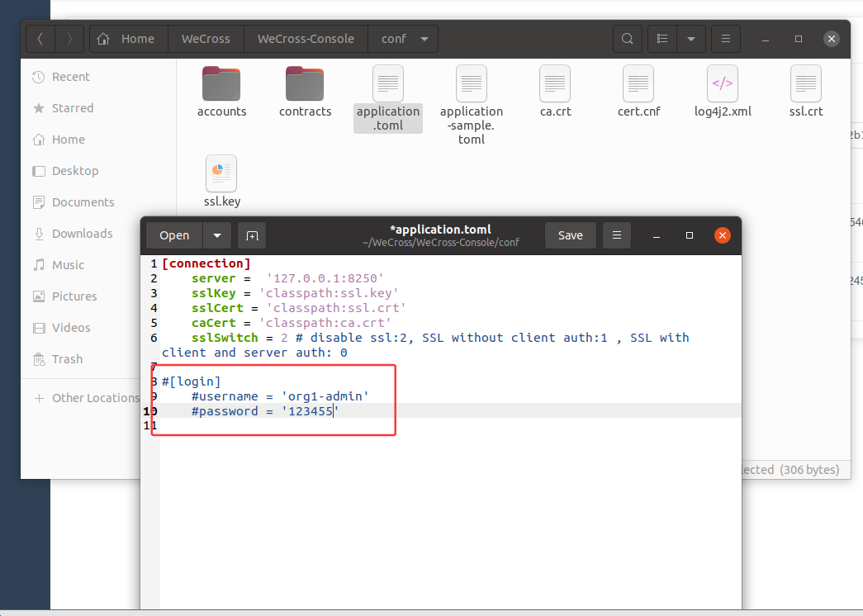863x616 pixels.
Task: Open the contracts folder
Action: click(305, 92)
